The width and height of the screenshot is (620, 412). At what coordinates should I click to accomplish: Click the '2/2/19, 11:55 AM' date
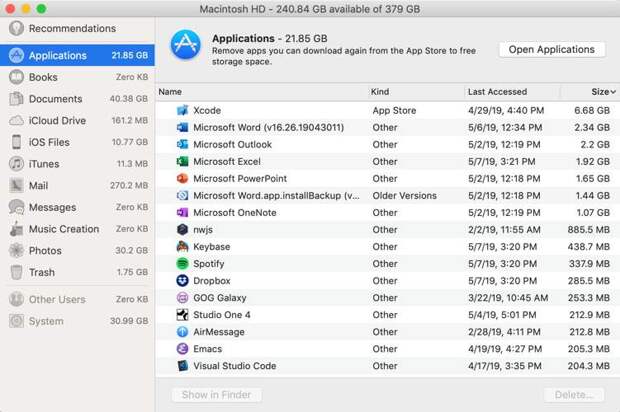pos(504,230)
